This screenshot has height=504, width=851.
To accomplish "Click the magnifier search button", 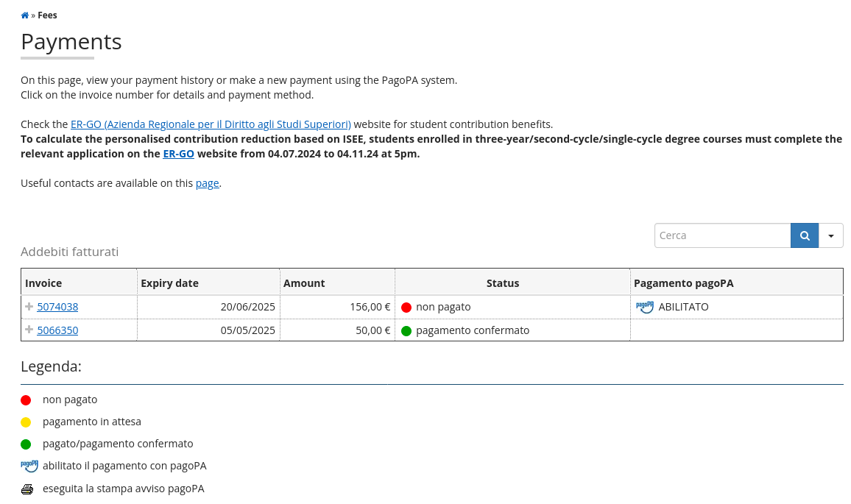I will pyautogui.click(x=805, y=235).
